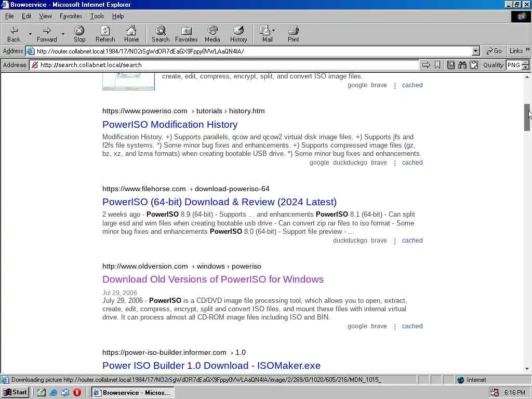Screen dimensions: 532x399
Task: Open PowerISO (64-bit) Download & Review link
Action: (x=220, y=202)
